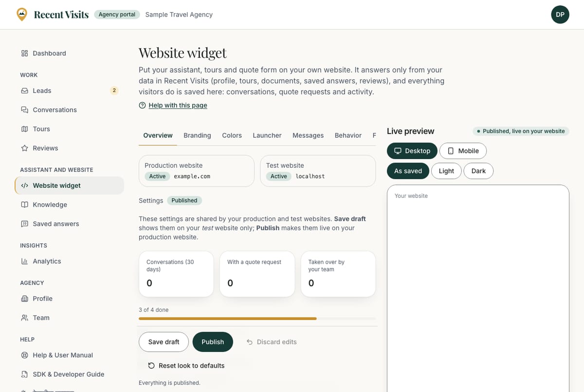The image size is (584, 392).
Task: Switch to the Colors tab
Action: coord(232,136)
